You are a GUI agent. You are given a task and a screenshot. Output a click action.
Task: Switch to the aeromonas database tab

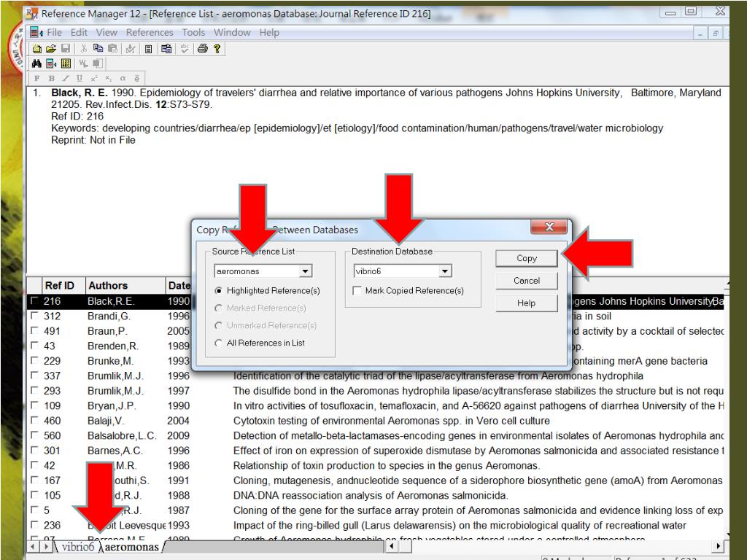[x=131, y=547]
